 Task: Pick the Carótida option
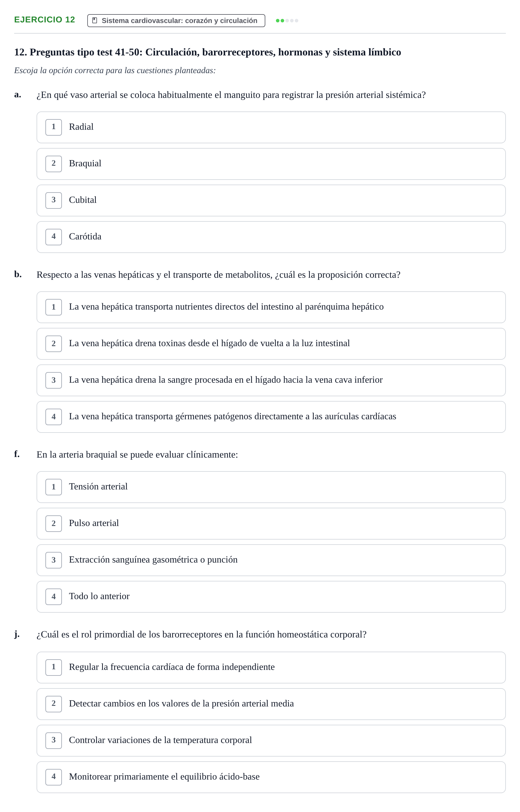[x=271, y=237]
